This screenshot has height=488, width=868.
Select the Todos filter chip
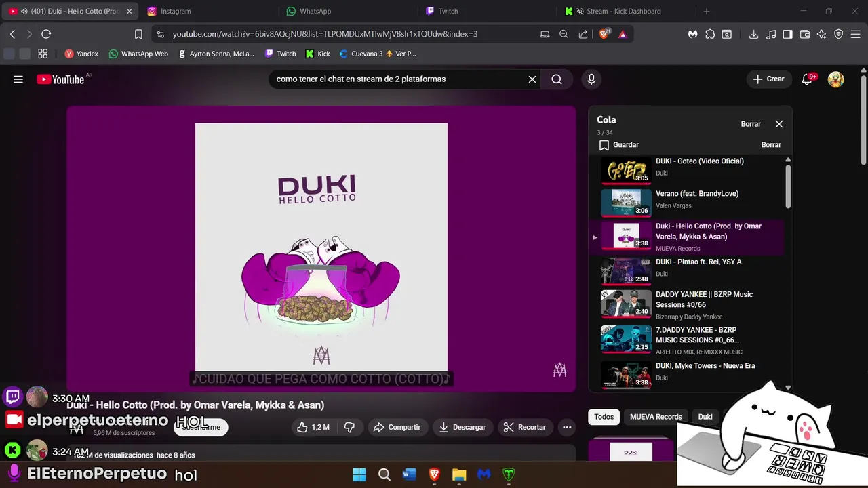[x=604, y=417]
